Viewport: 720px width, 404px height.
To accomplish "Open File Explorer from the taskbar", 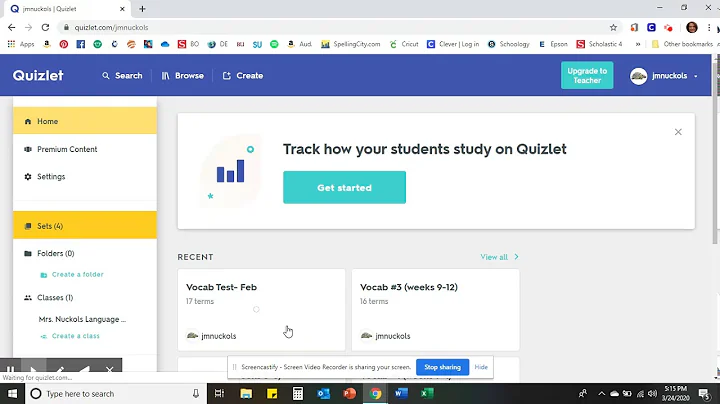I will click(246, 393).
